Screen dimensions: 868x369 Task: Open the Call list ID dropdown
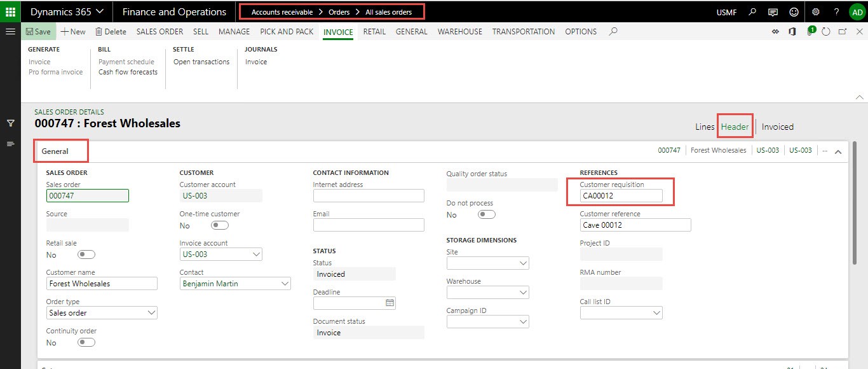pos(656,312)
